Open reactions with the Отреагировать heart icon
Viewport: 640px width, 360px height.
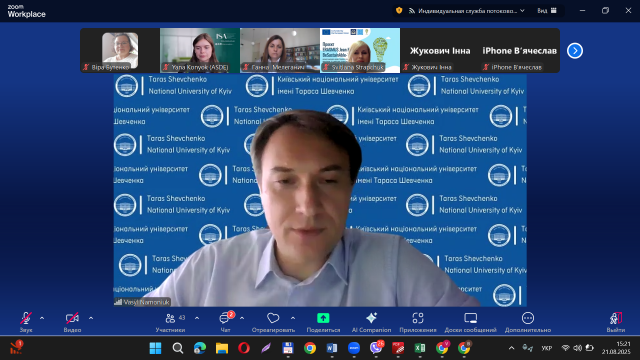[x=273, y=322]
